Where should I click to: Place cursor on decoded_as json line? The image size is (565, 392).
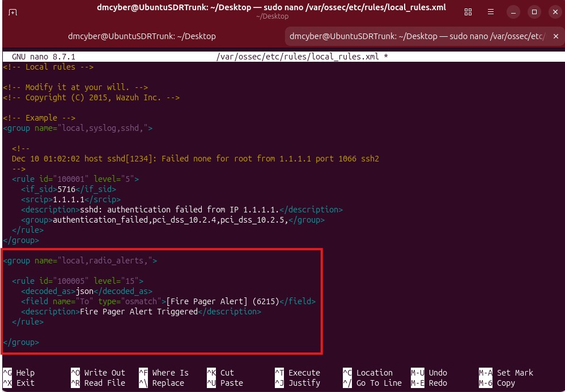[x=87, y=291]
